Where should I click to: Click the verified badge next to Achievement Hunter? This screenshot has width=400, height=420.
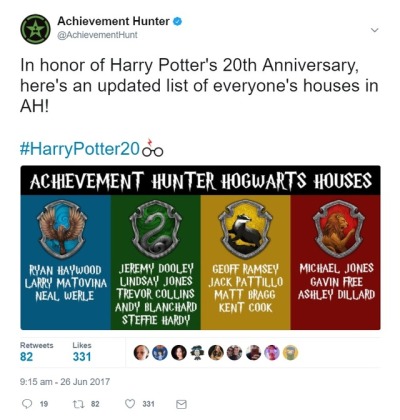178,21
